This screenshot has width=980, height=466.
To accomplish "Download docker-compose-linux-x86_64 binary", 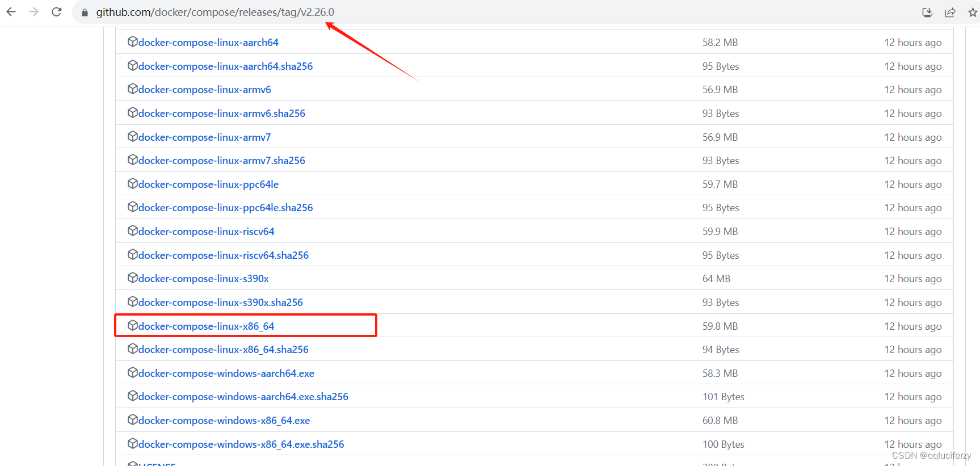I will (207, 326).
